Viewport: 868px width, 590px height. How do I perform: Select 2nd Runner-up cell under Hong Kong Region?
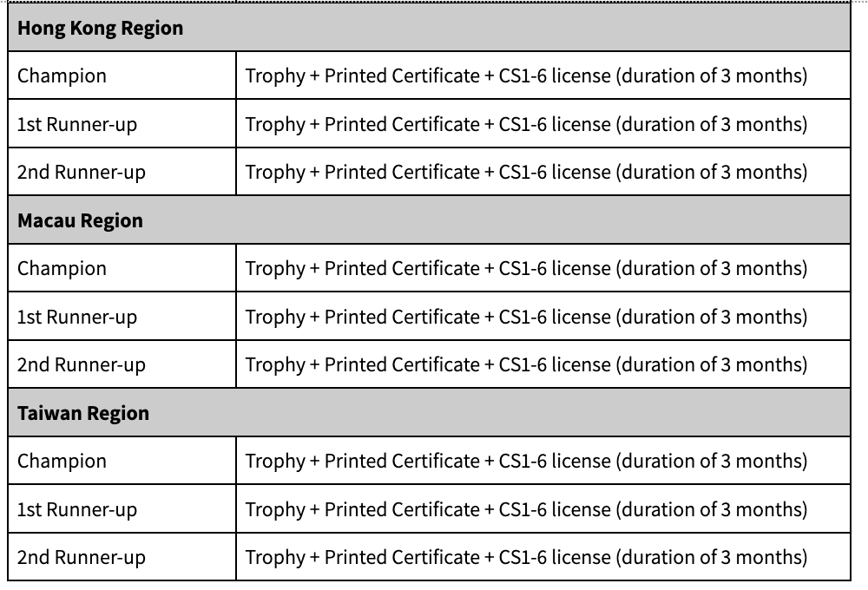click(x=82, y=172)
